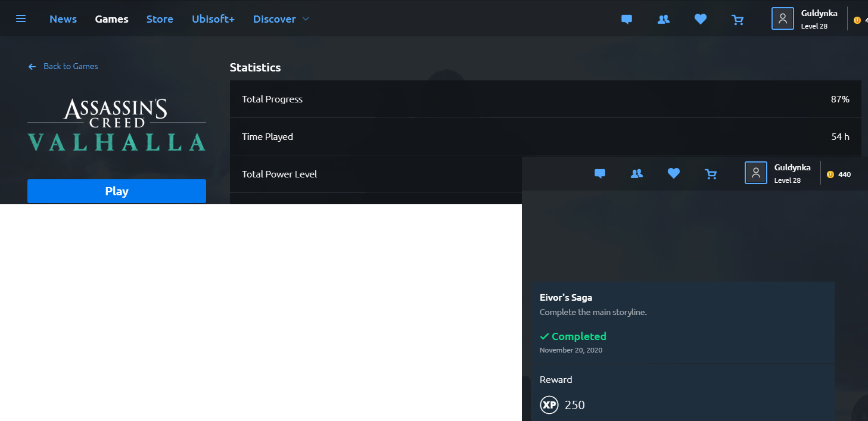Click the XP reward icon
This screenshot has width=868, height=421.
[x=549, y=405]
